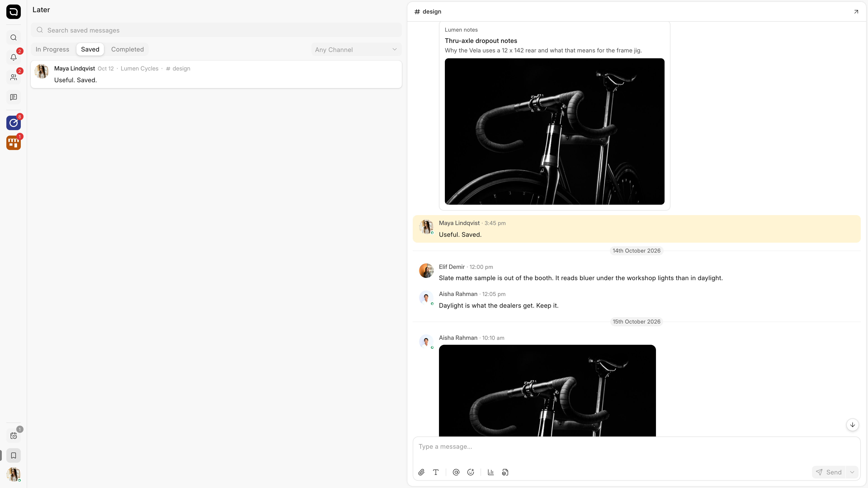
Task: Open notifications bell with 2 badge
Action: [x=14, y=57]
